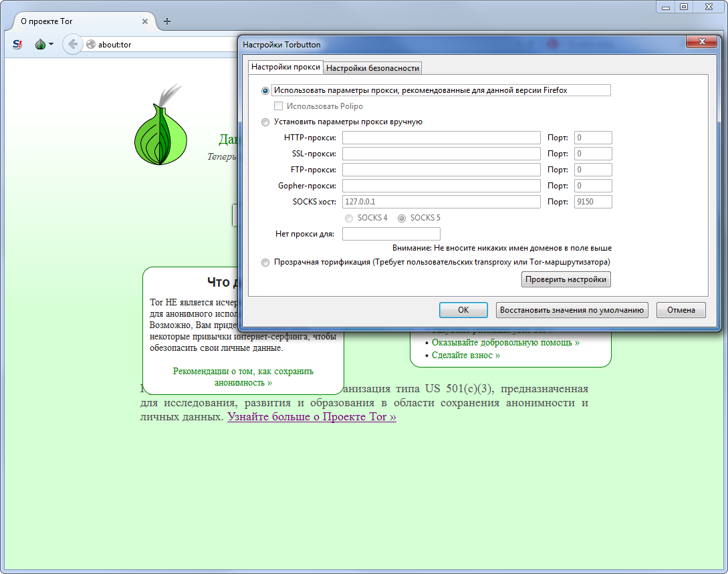Screen dimensions: 728x574
Task: Click 'Восстановить значения по умолчанию' button
Action: pyautogui.click(x=572, y=310)
